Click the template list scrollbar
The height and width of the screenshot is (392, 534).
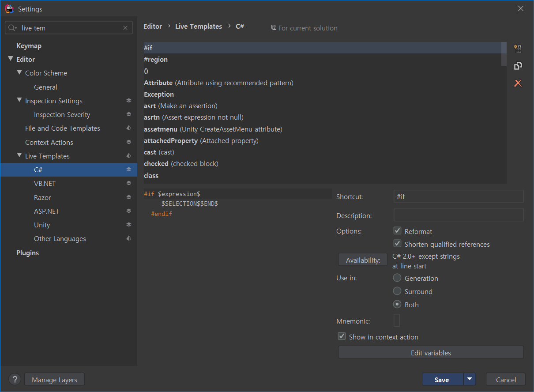point(504,54)
